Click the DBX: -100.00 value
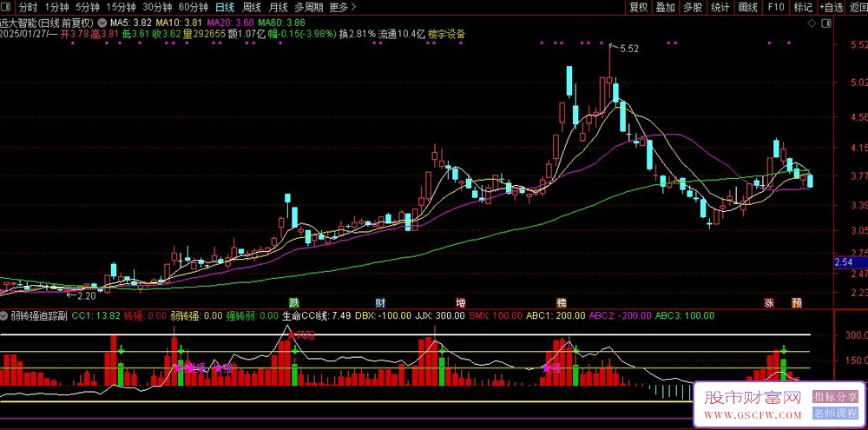This screenshot has height=430, width=868. point(383,316)
